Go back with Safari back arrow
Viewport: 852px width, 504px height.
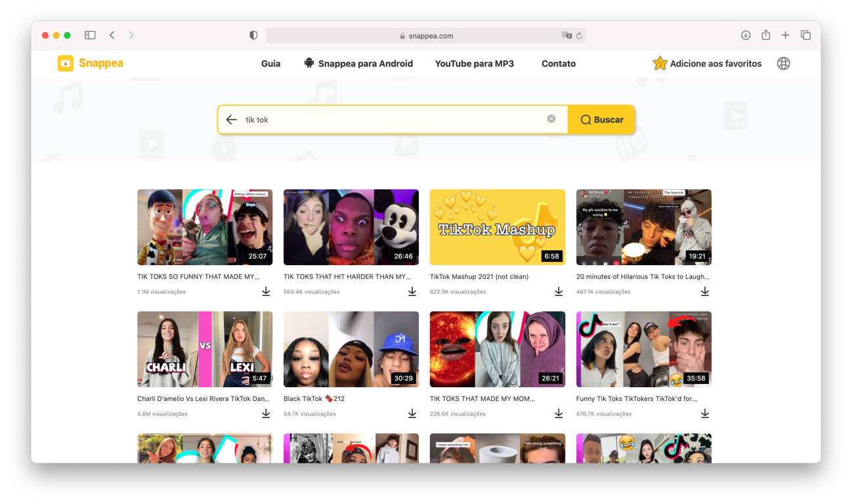coord(112,35)
